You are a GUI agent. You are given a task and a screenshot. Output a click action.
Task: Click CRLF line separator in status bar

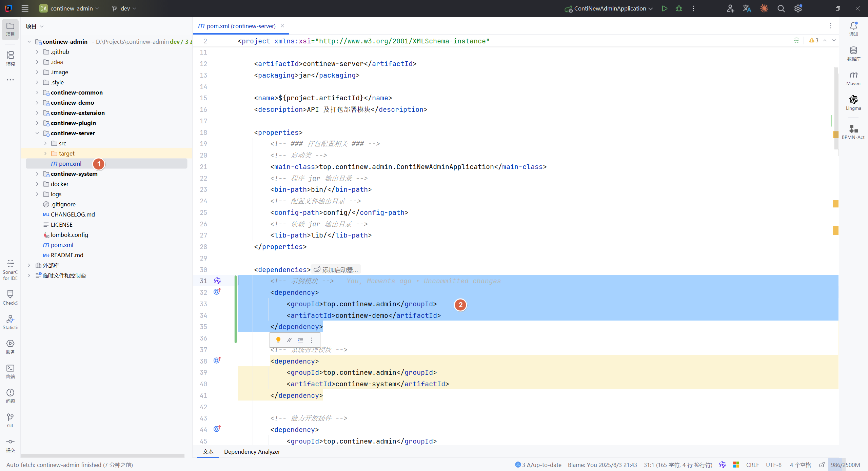click(752, 465)
